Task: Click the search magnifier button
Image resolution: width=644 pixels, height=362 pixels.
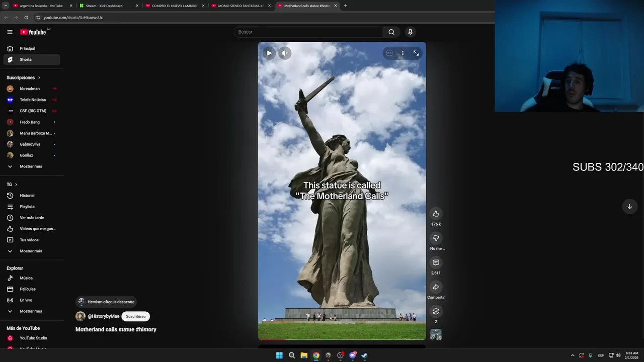Action: point(391,32)
